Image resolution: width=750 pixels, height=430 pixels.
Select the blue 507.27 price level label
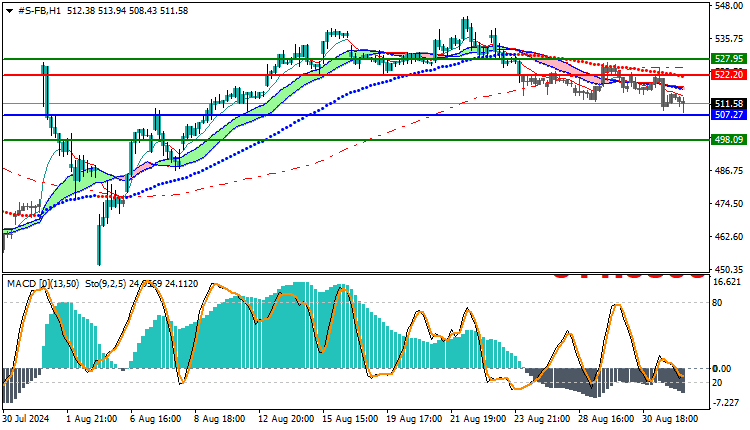(728, 115)
